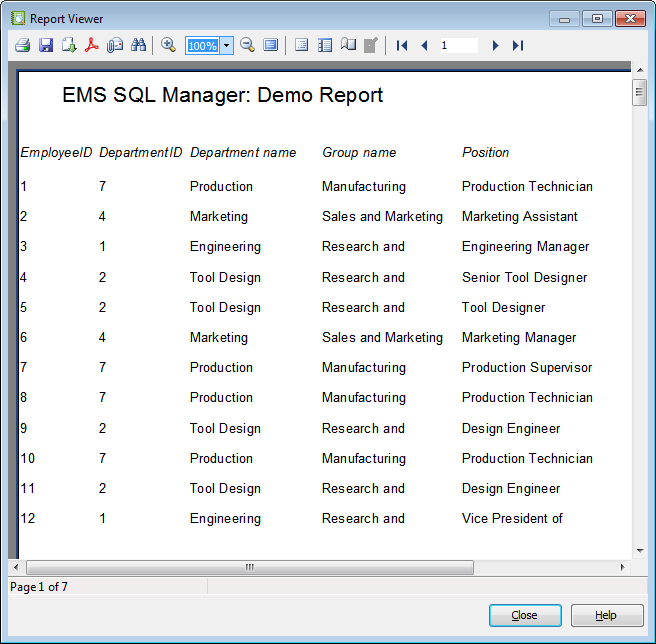Click 'Production Supervisor' position cell
Screen dimensions: 656x644
pos(527,367)
